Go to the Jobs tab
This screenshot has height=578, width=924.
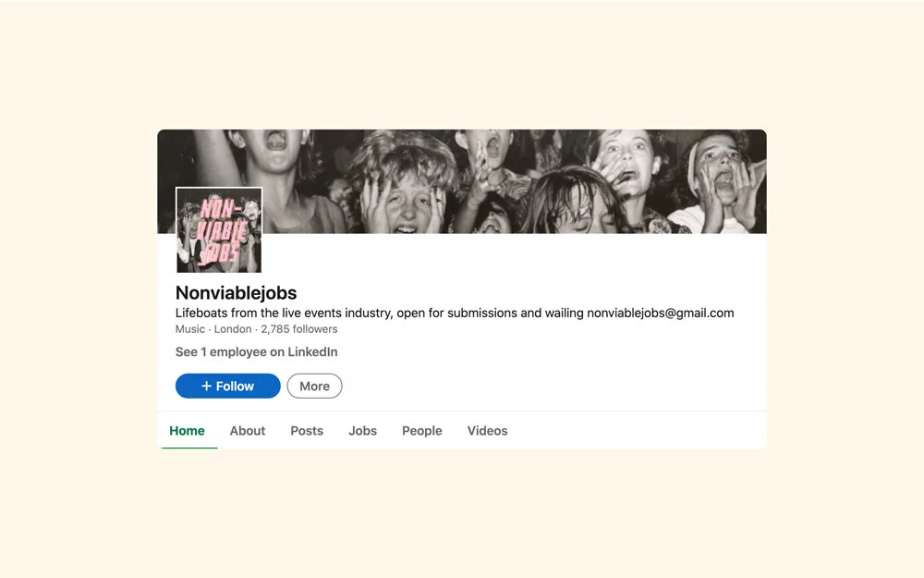coord(362,431)
